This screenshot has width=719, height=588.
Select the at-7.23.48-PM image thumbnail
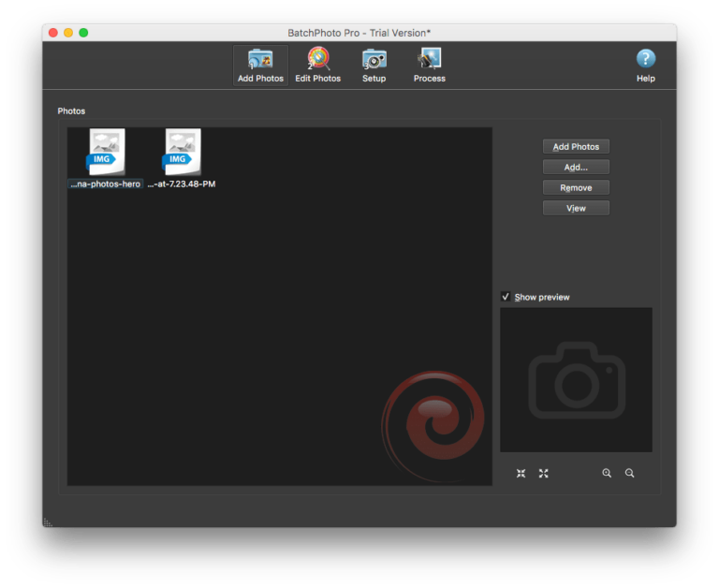[182, 152]
